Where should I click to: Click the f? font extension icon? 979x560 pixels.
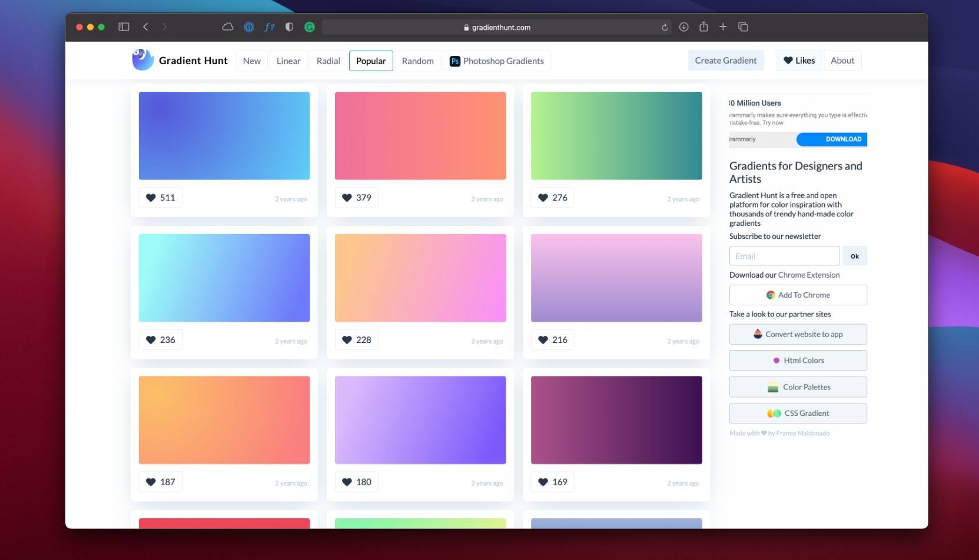pyautogui.click(x=270, y=27)
